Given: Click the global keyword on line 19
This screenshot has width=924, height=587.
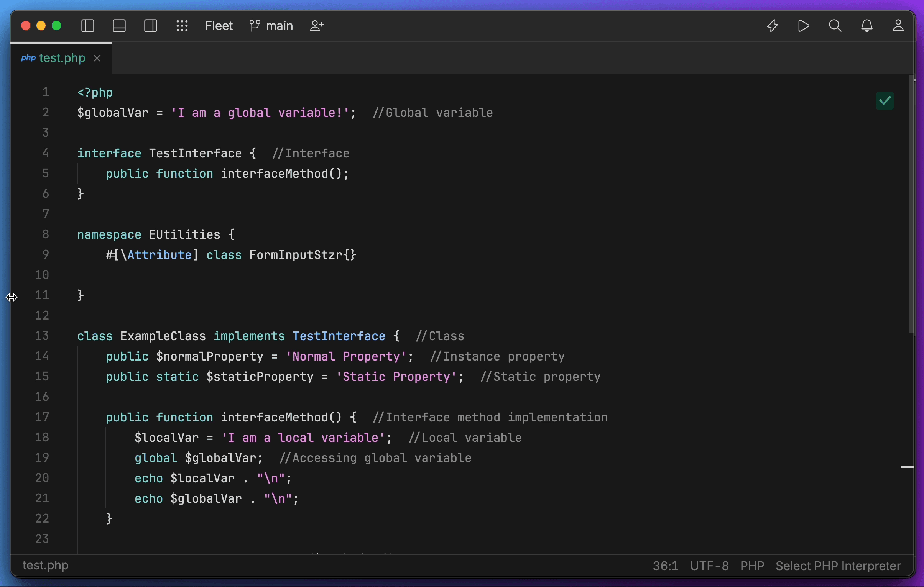Looking at the screenshot, I should [x=156, y=458].
